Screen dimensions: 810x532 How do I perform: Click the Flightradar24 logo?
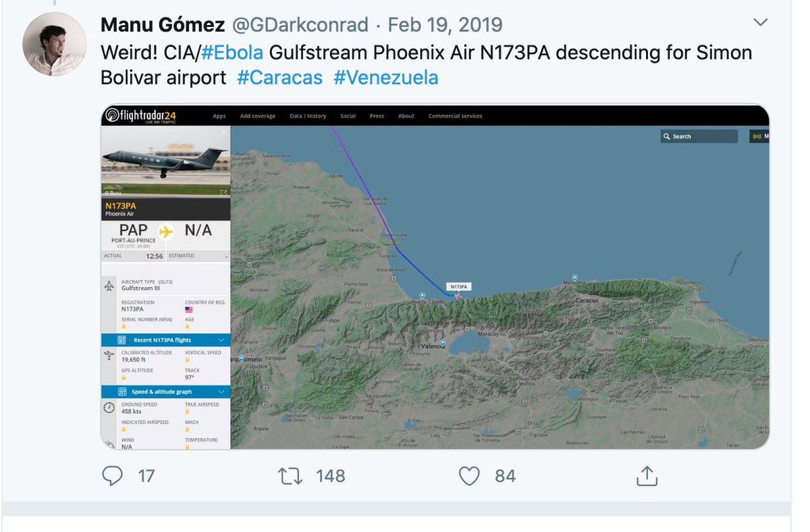point(140,116)
